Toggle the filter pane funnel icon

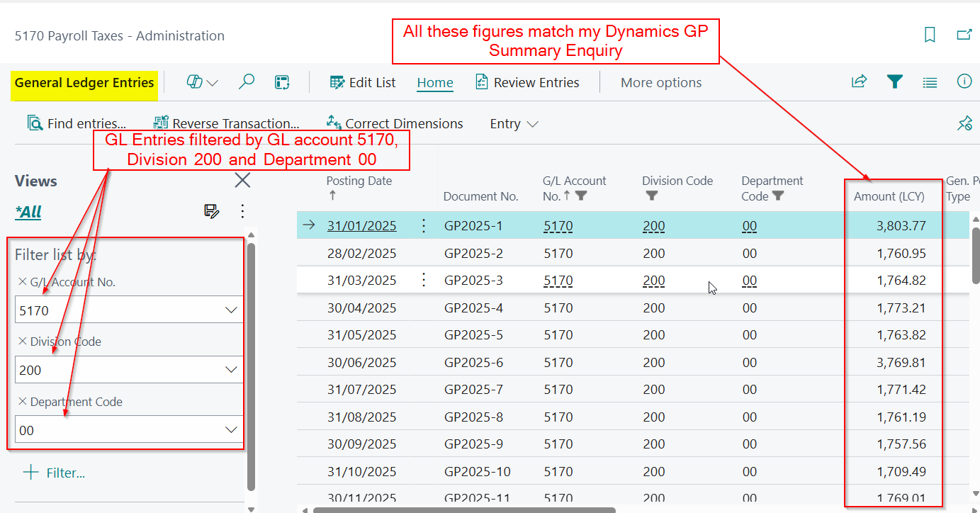point(895,82)
